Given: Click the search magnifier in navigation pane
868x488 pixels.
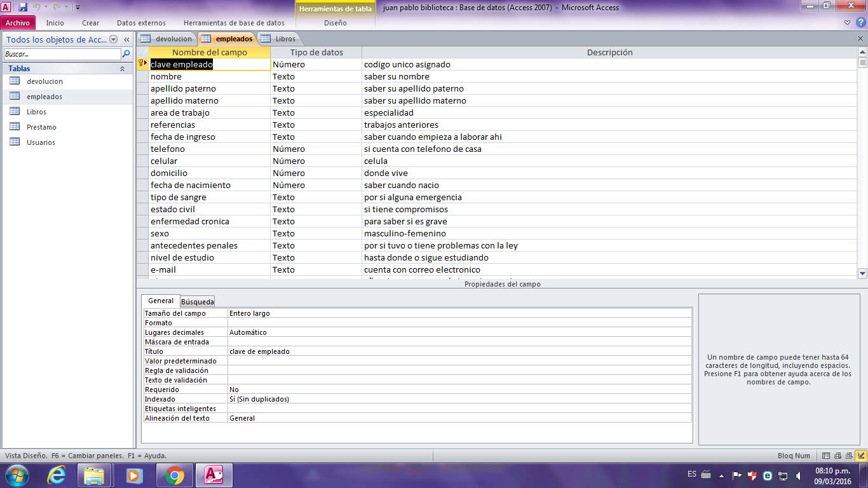Looking at the screenshot, I should [x=126, y=54].
